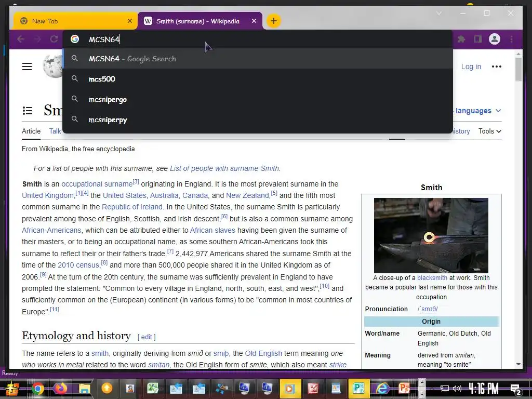The image size is (532, 399).
Task: Switch to the New Tab tab
Action: 75,21
